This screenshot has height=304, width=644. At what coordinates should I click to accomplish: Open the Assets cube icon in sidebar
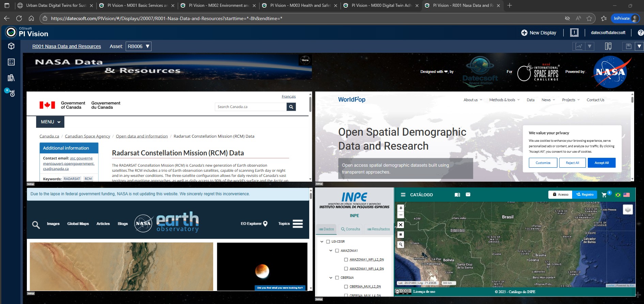(11, 46)
